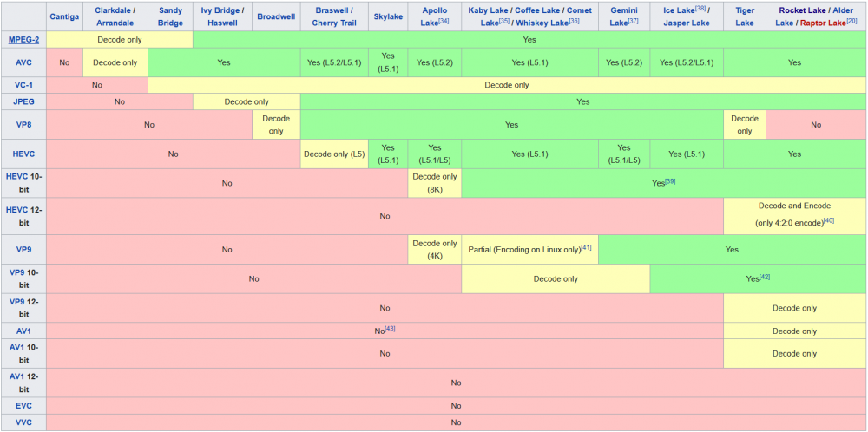
Task: Click the AVC row header link
Action: point(23,62)
